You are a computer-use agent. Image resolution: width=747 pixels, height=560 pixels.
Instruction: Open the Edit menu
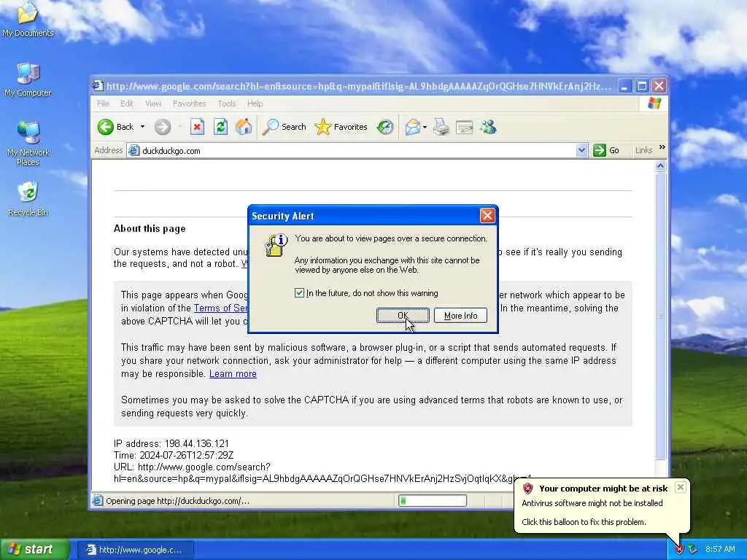click(x=127, y=104)
